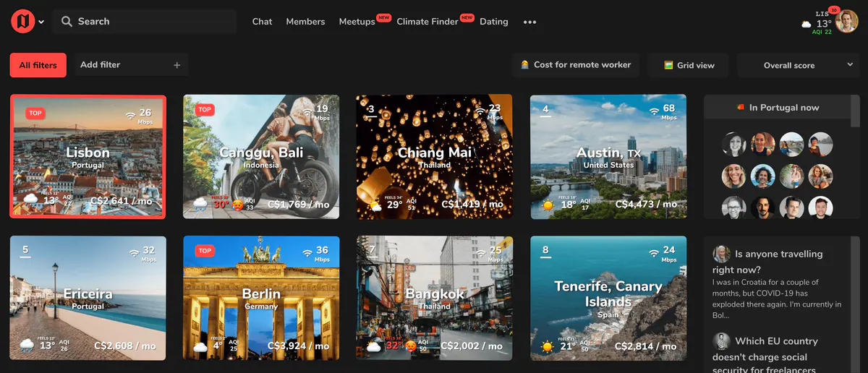Open the three-dot more menu
The width and height of the screenshot is (868, 373).
[x=530, y=22]
